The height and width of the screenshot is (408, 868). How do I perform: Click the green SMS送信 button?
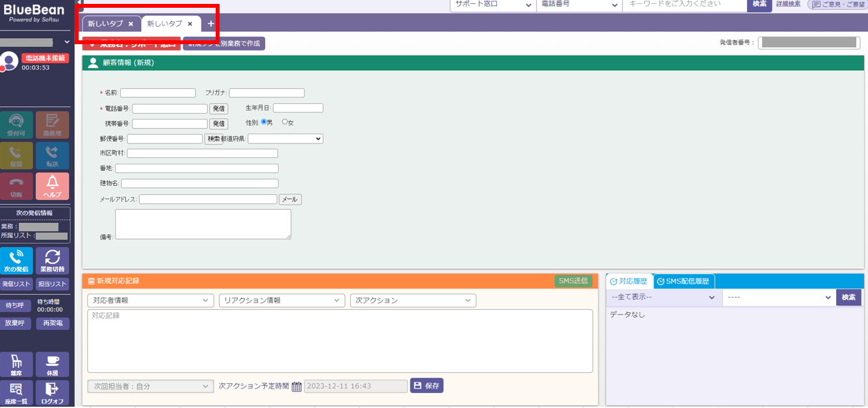573,281
